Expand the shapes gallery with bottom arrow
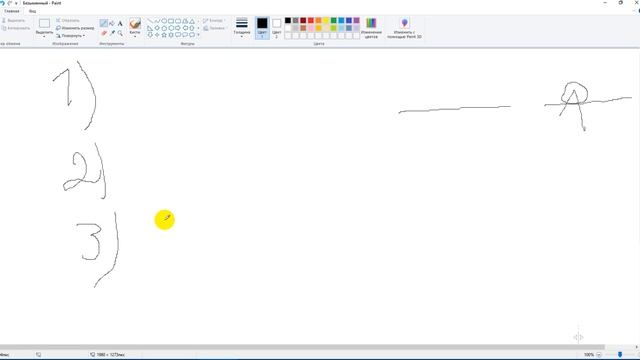Screen dimensions: 640x360 point(198,35)
